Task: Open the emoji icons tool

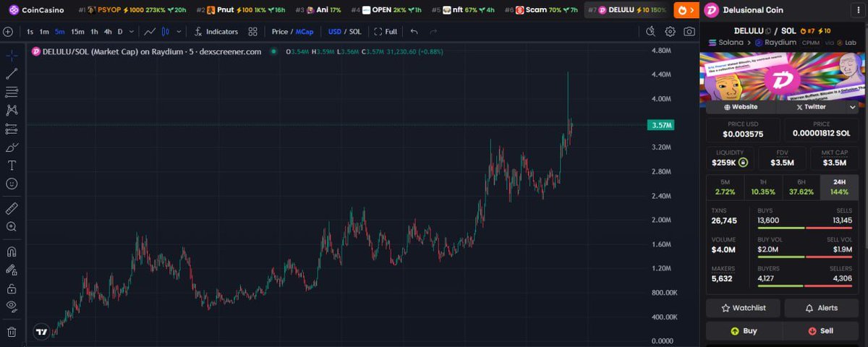Action: (12, 184)
